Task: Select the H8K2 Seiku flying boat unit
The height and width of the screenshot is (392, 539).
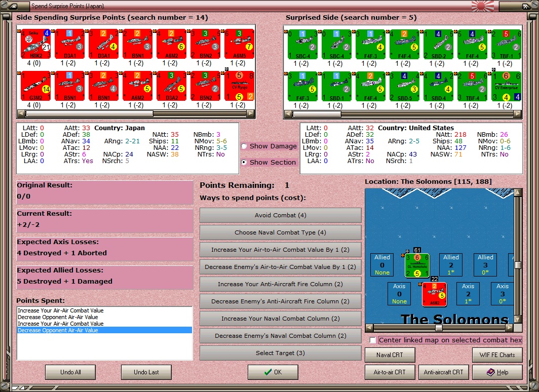Action: click(36, 44)
